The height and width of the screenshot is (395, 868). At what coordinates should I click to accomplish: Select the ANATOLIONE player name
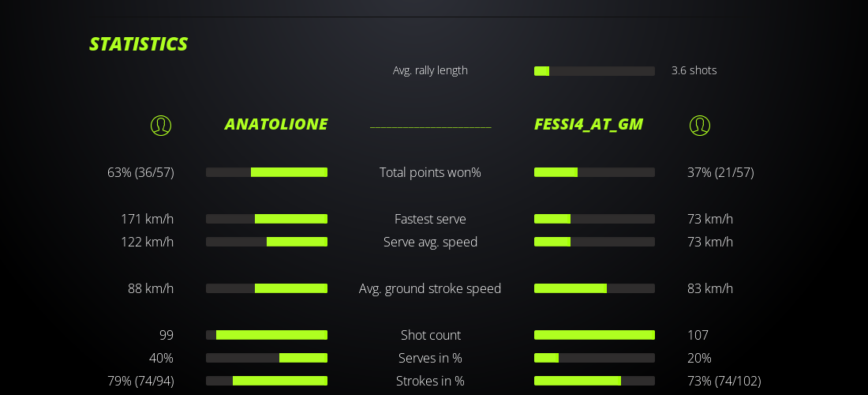tap(275, 124)
